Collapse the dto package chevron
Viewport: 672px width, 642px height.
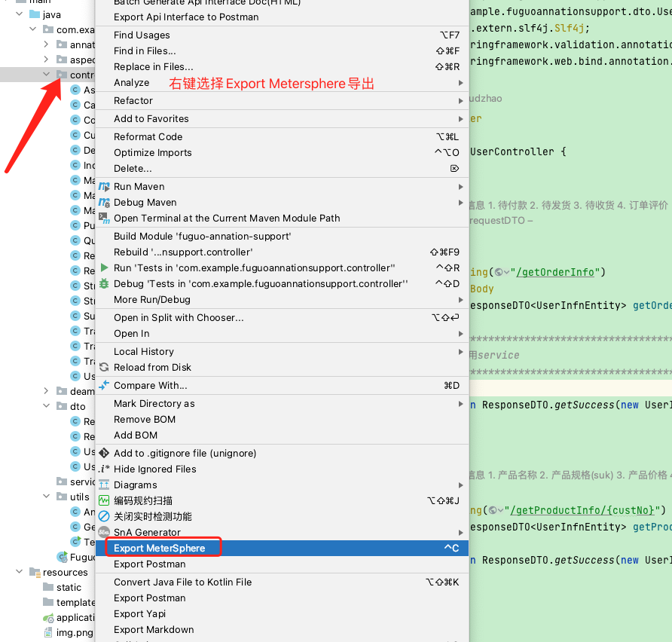[47, 406]
